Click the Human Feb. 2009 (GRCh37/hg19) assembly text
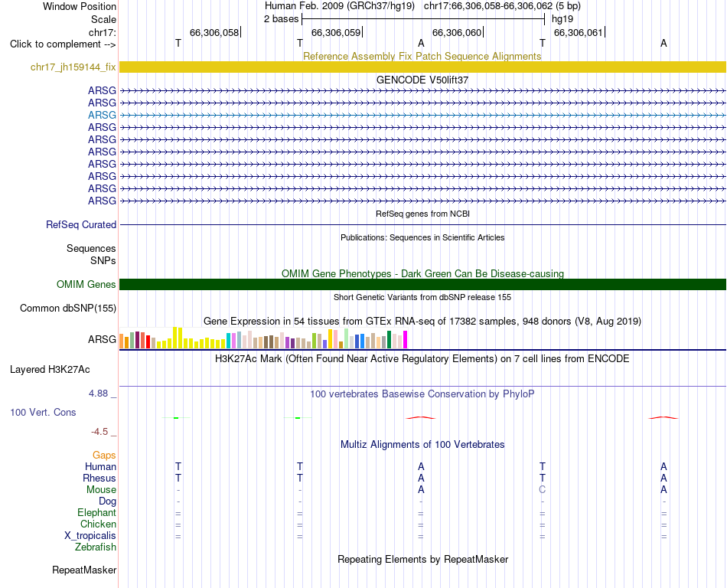 [x=339, y=6]
